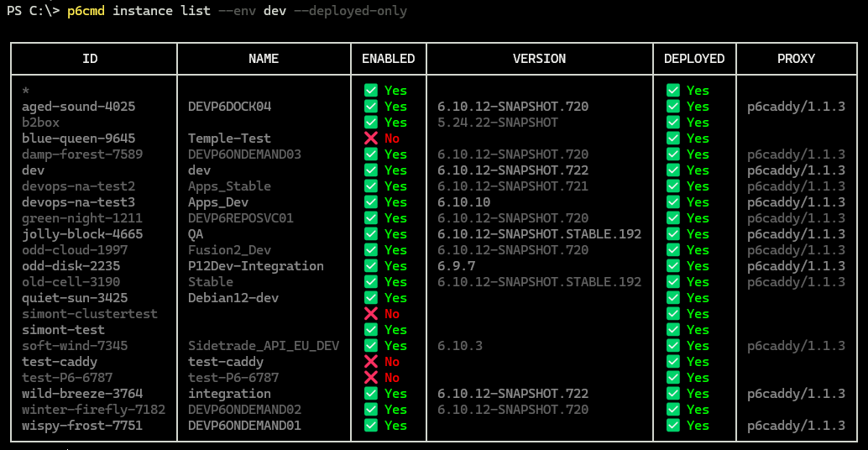Click the soft-wind-7345 ID
The width and height of the screenshot is (868, 450).
click(75, 346)
